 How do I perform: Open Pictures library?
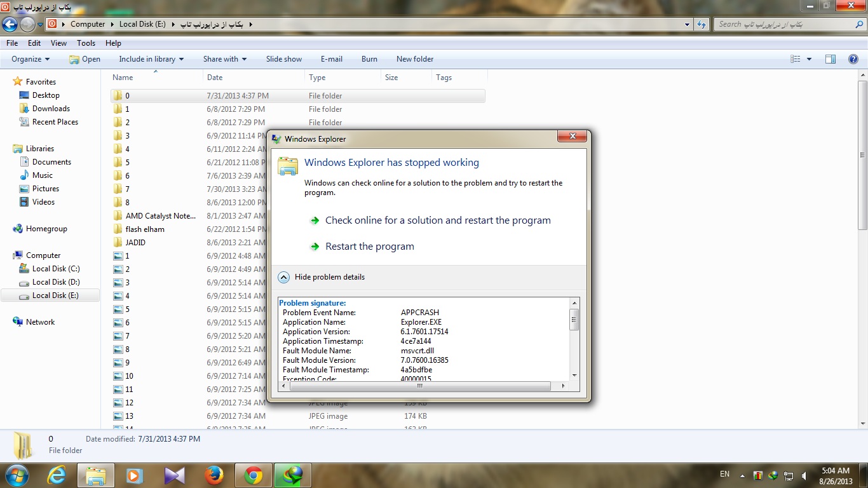pos(46,189)
